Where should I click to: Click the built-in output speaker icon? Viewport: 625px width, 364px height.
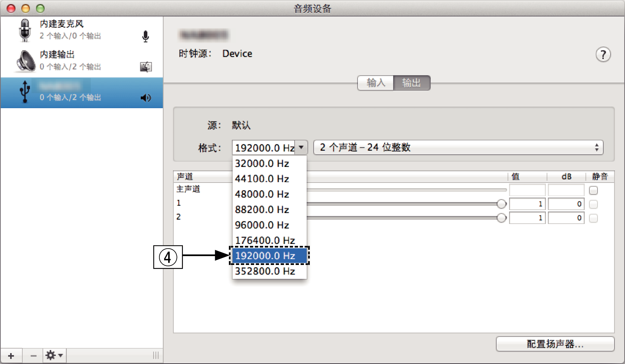pos(26,61)
